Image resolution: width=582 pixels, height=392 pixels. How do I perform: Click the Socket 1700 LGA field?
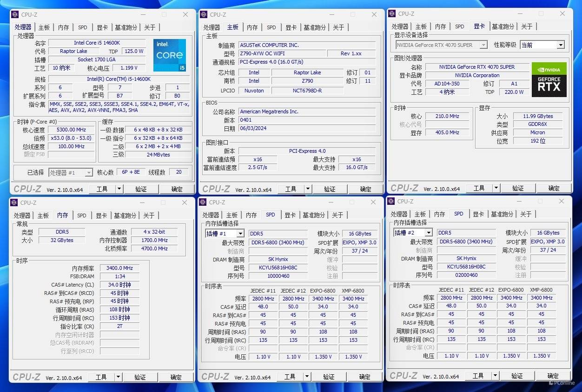coord(97,59)
